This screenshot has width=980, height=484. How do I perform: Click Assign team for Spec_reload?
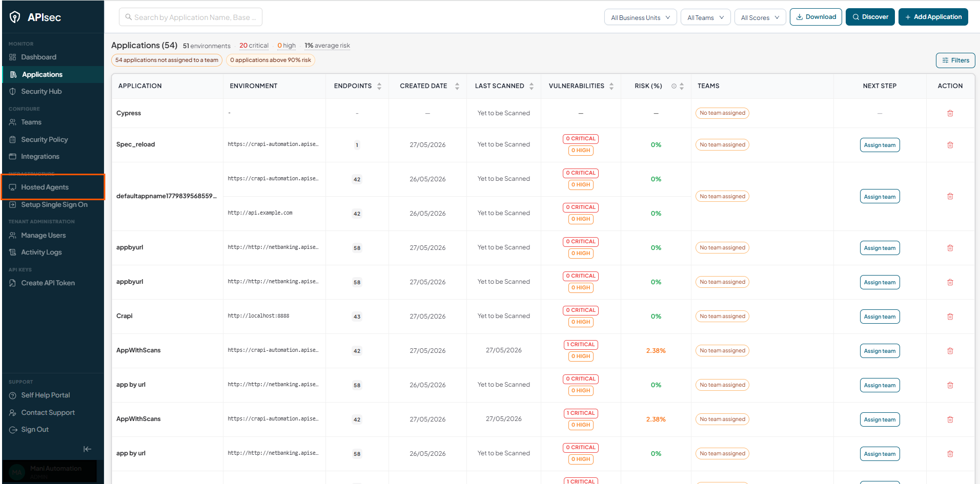pyautogui.click(x=880, y=145)
